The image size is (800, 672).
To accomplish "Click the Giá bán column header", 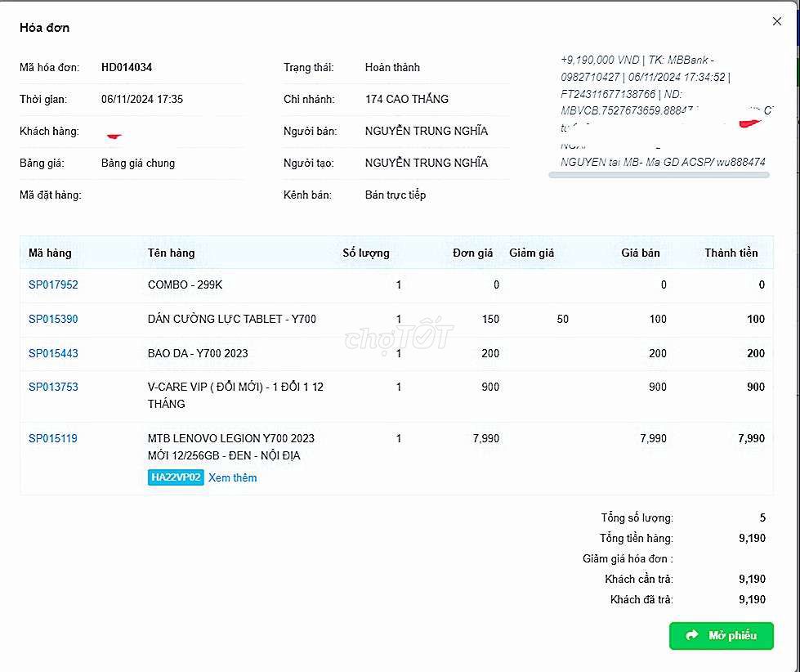I will click(641, 253).
